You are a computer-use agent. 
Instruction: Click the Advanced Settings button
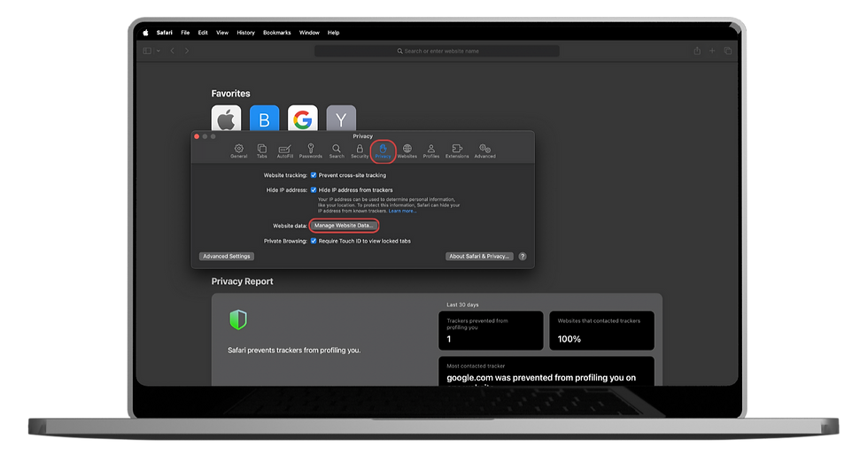(227, 257)
